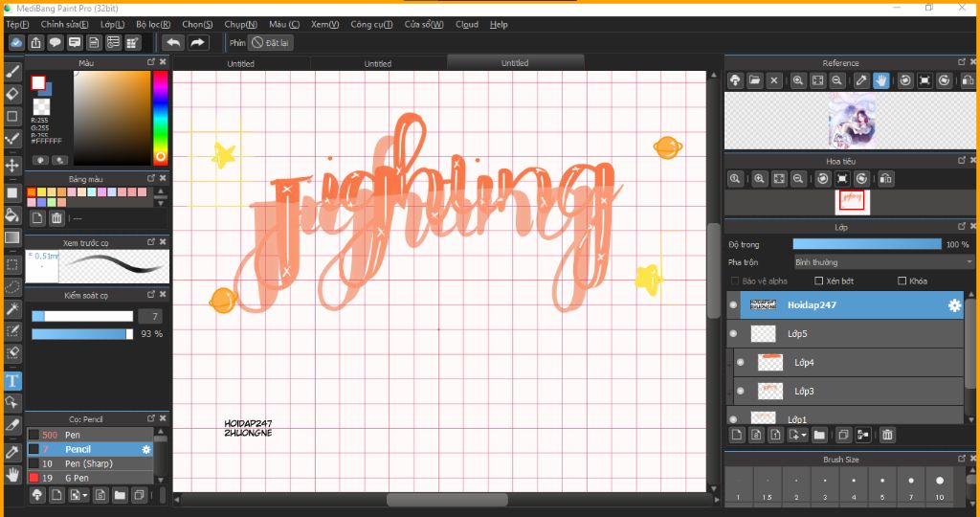Select the G Pen brush
The width and height of the screenshot is (980, 517).
tap(90, 478)
